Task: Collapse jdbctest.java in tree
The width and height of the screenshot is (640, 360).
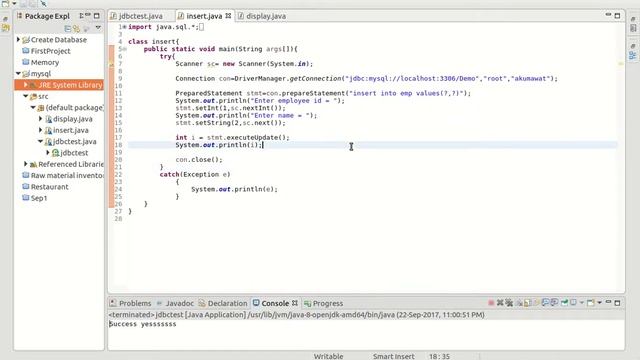Action: point(40,142)
